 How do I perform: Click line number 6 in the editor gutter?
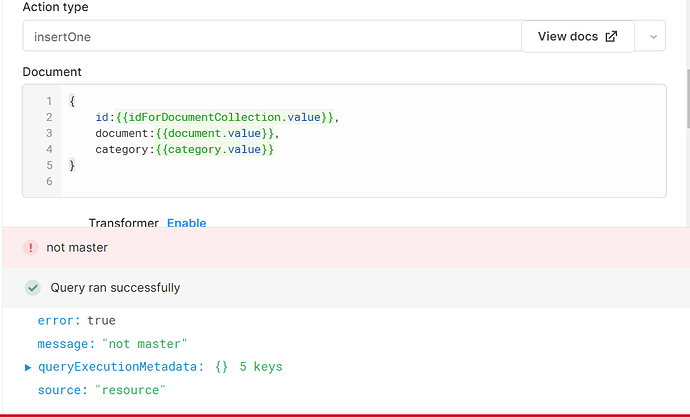pyautogui.click(x=49, y=181)
